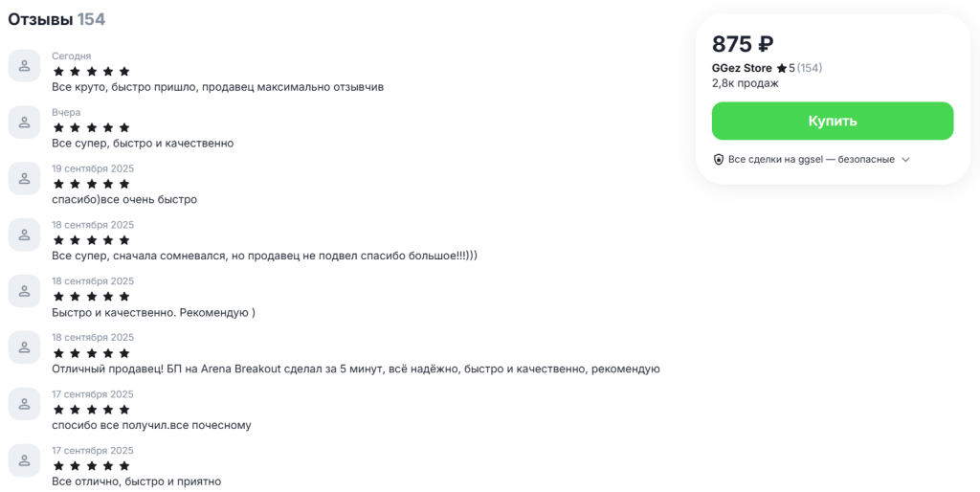Click the 2,8к продаж sales count
Screen dimensions: 980x492
pos(745,83)
